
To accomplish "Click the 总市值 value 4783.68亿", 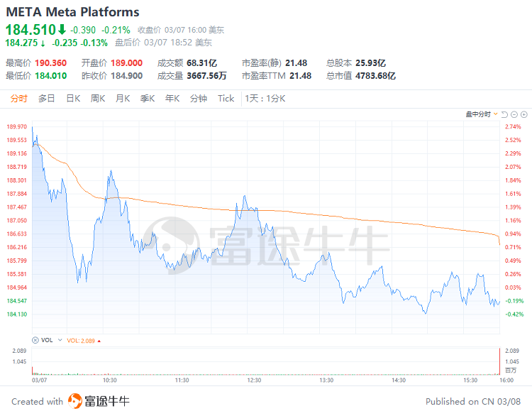I will pos(375,76).
